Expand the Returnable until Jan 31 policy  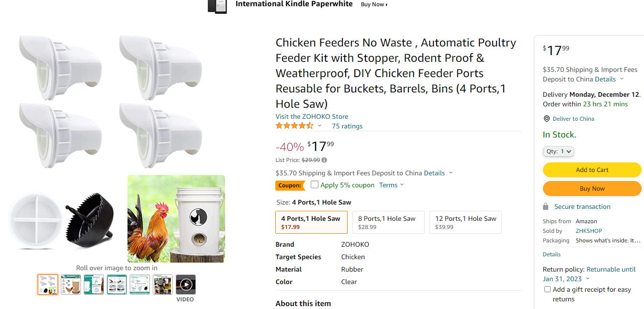tap(588, 279)
